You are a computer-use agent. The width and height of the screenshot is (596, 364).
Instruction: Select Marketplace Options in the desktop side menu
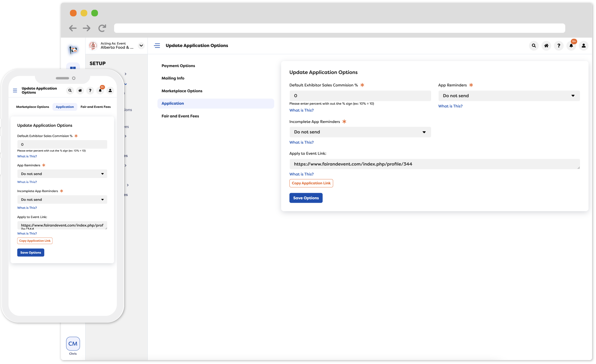click(x=182, y=91)
